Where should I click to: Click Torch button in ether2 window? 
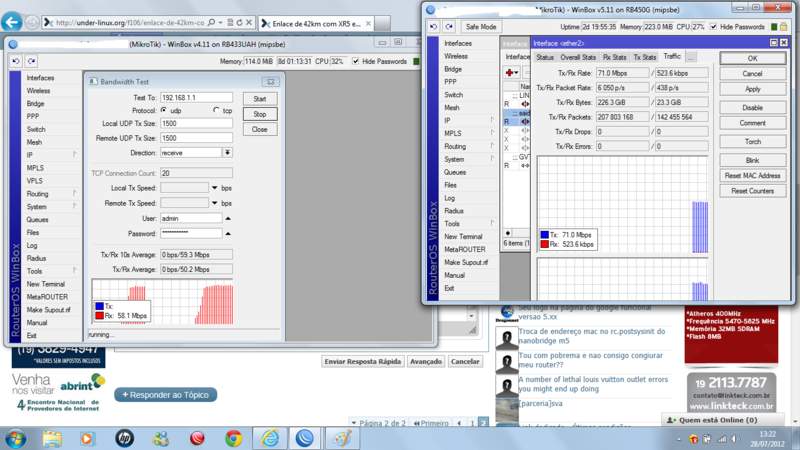(x=753, y=141)
